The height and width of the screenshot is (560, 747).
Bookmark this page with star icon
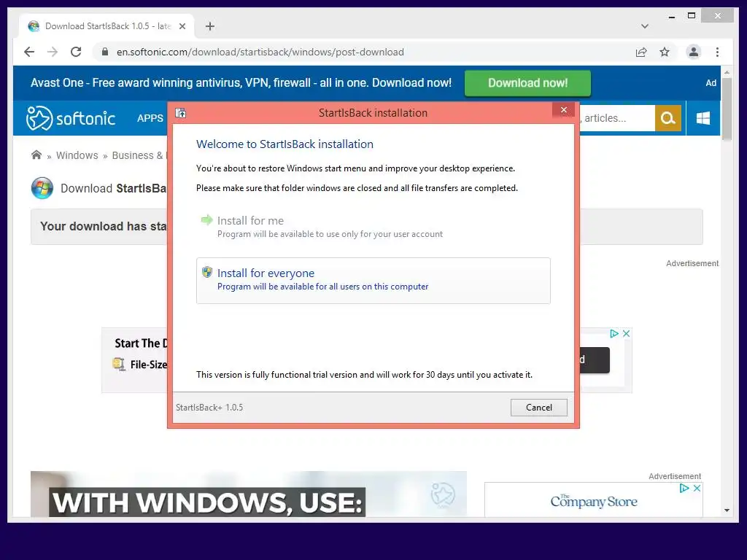665,52
